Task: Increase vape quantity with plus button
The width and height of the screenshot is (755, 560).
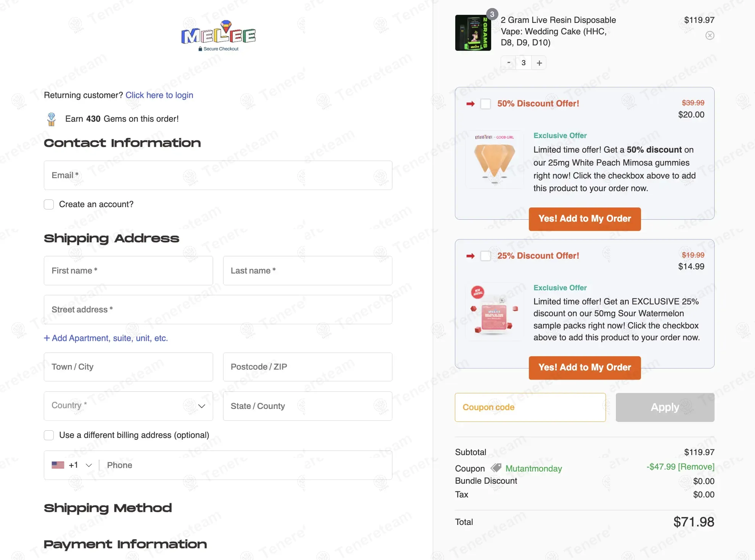Action: pos(539,63)
